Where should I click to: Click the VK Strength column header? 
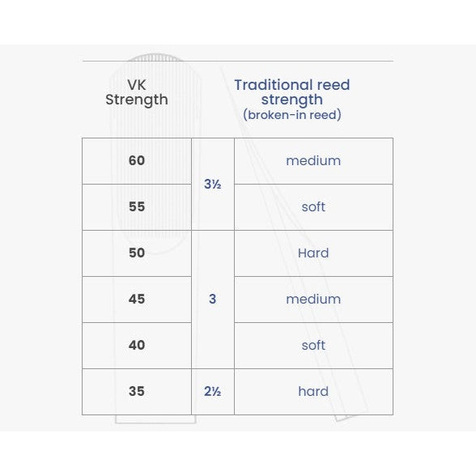(x=137, y=92)
